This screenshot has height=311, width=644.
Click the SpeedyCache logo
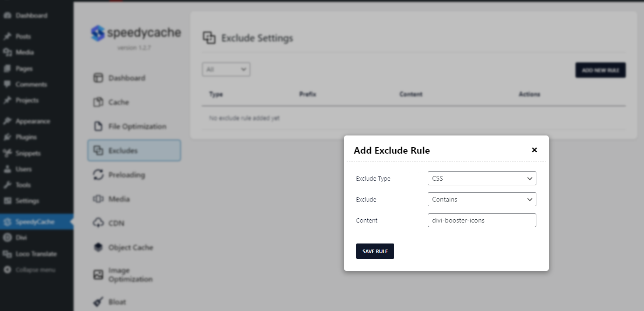pyautogui.click(x=136, y=33)
